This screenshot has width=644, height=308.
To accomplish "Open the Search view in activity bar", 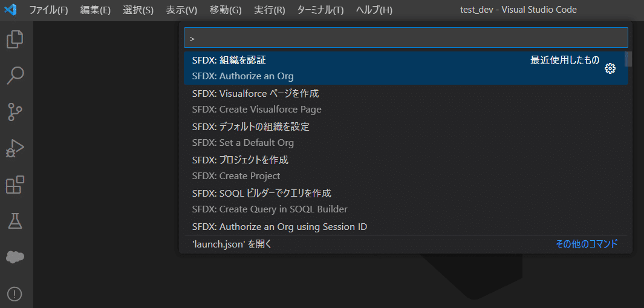I will (15, 76).
